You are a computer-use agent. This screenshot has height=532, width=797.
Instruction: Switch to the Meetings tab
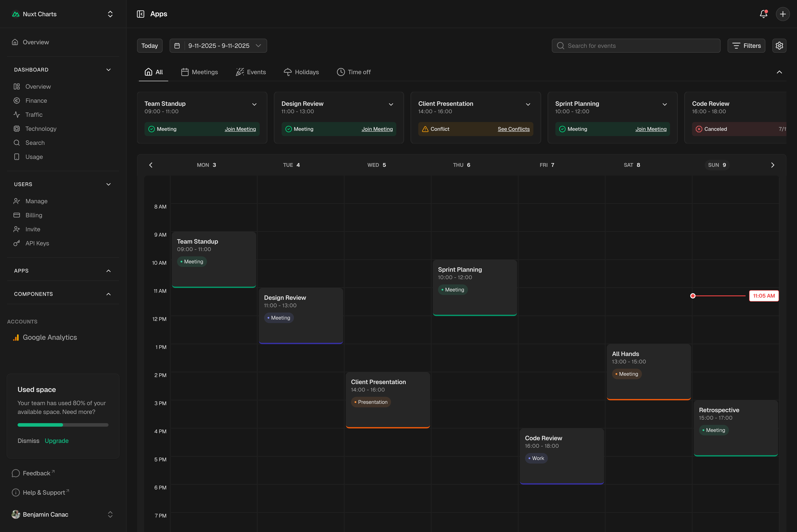pos(199,72)
